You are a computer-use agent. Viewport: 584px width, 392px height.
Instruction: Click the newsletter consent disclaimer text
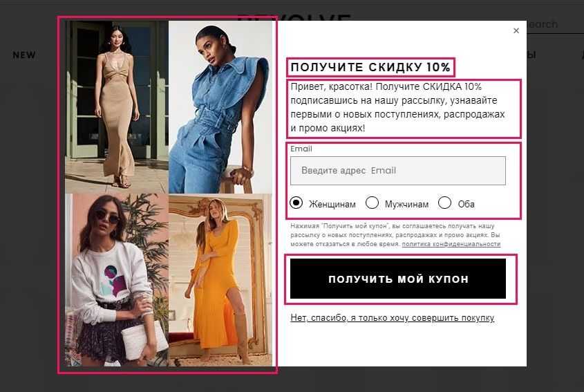tap(395, 235)
